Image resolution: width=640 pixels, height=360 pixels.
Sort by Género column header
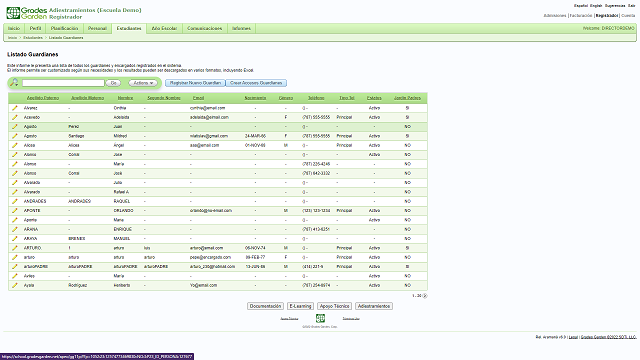pyautogui.click(x=286, y=98)
